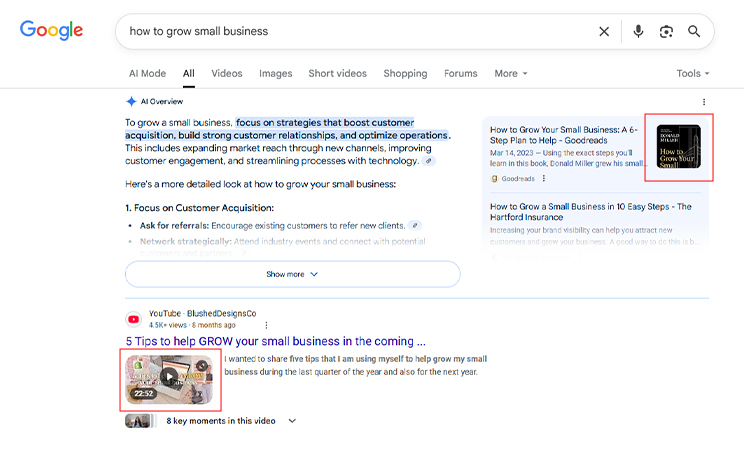Click the key moments small preview thumbnail
This screenshot has height=450, width=750.
pyautogui.click(x=139, y=421)
